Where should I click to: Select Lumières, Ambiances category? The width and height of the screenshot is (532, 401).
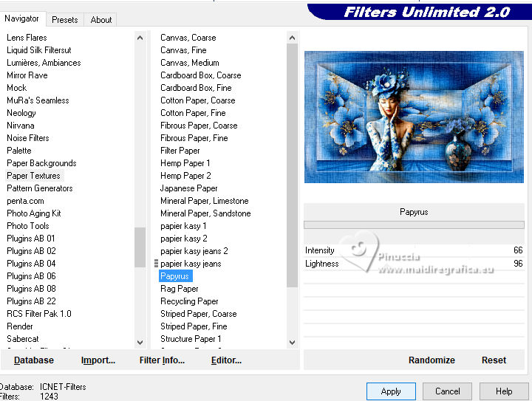(x=44, y=63)
